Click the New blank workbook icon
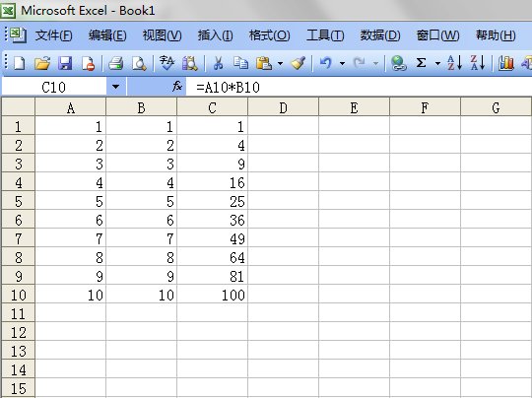This screenshot has width=532, height=398. click(19, 63)
